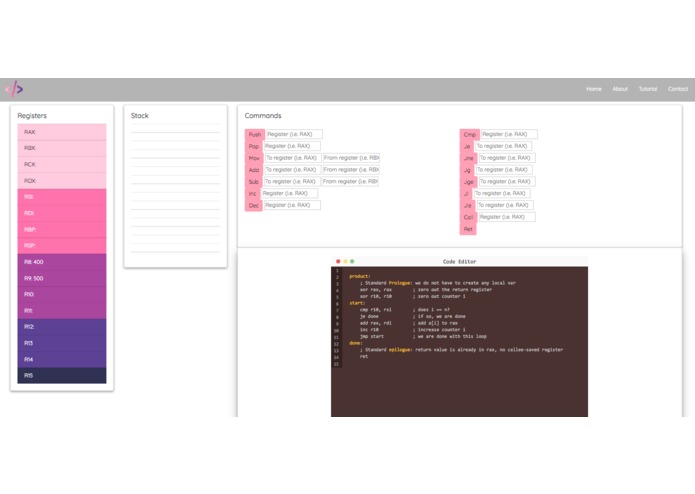Click the Jg command button

(467, 170)
